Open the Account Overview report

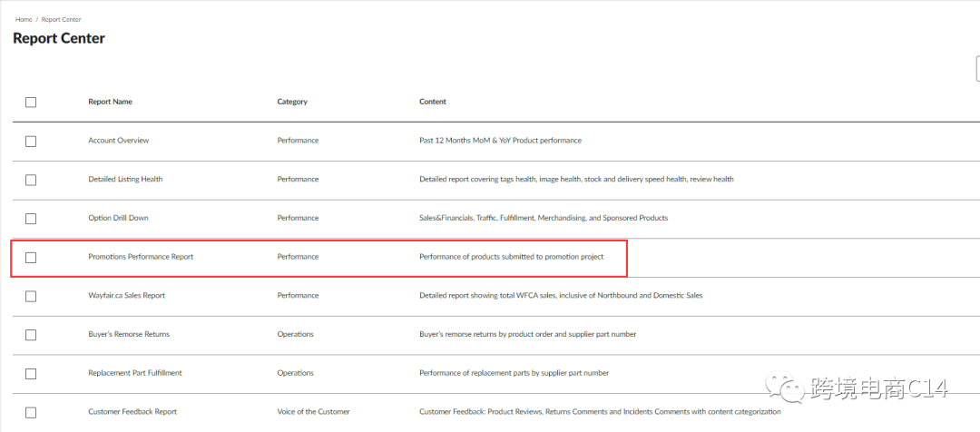tap(118, 141)
